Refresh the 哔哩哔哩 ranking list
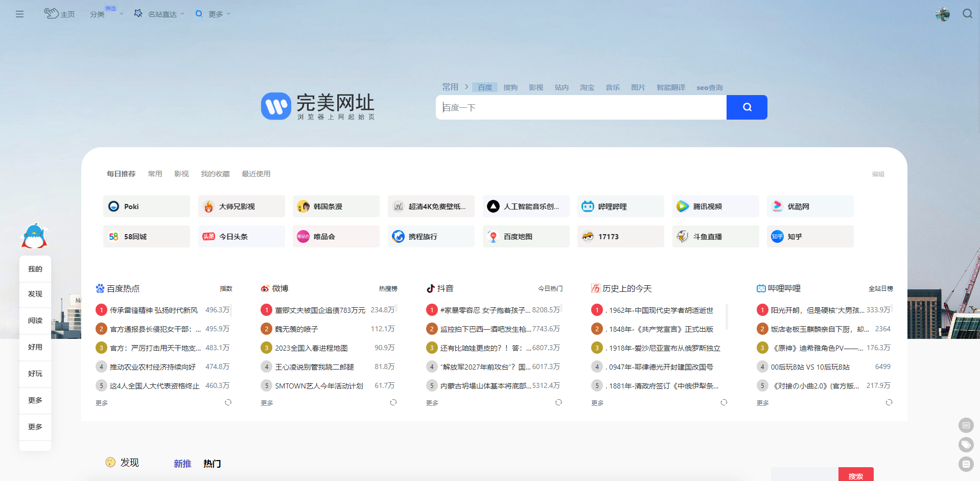 tap(889, 402)
